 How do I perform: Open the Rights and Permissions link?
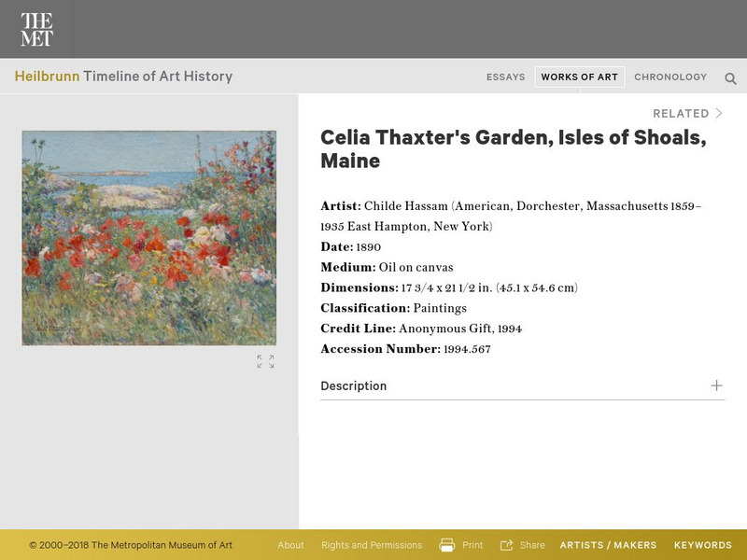click(x=372, y=545)
